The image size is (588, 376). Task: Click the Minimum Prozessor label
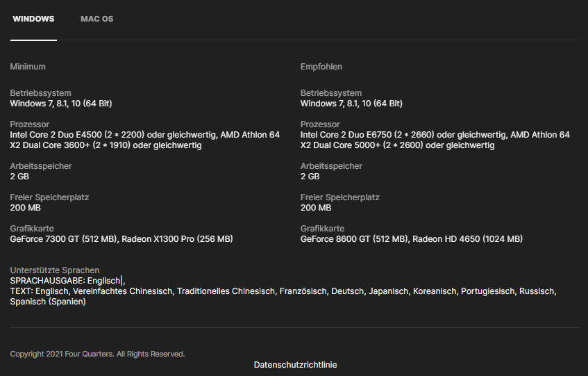click(30, 124)
